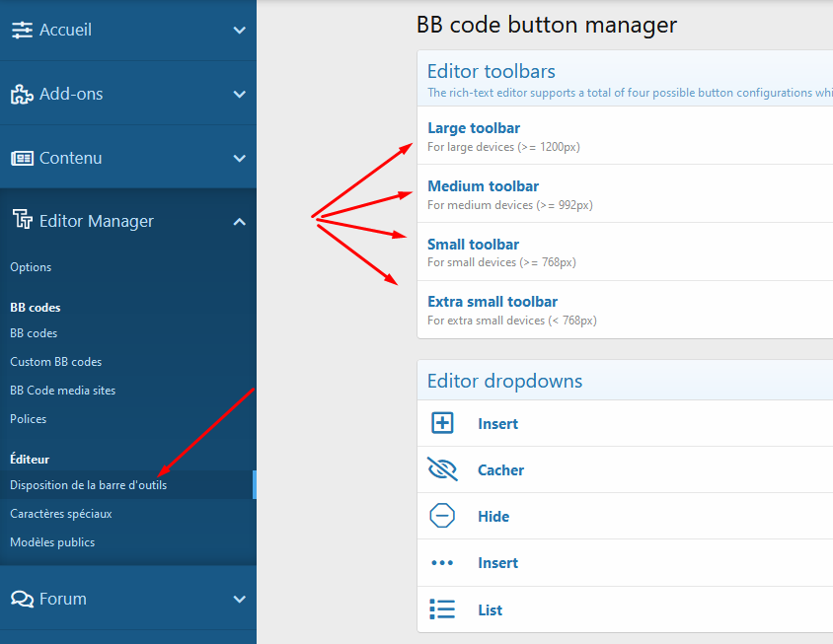The image size is (833, 644).
Task: Click the plus-square Insert dropdown icon
Action: [x=442, y=423]
